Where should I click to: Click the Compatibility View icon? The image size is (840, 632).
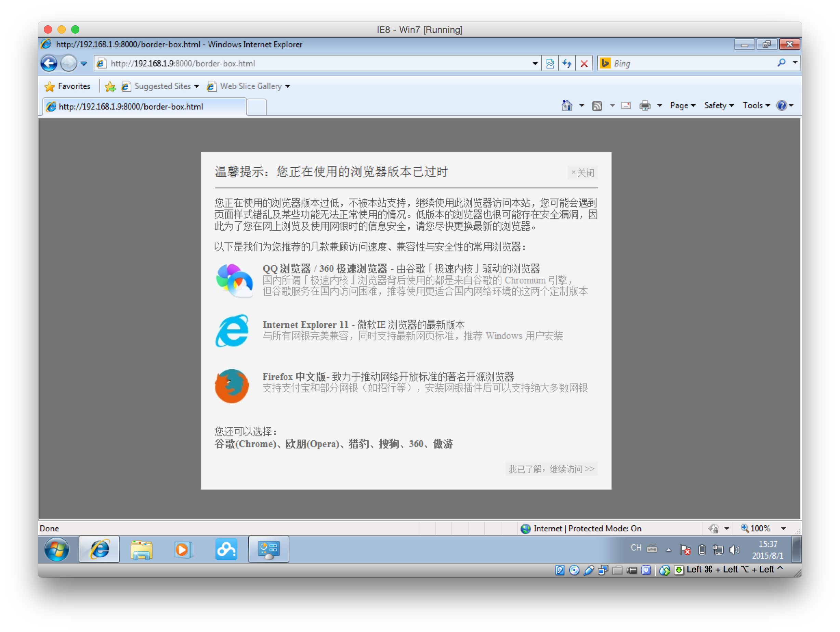(550, 63)
